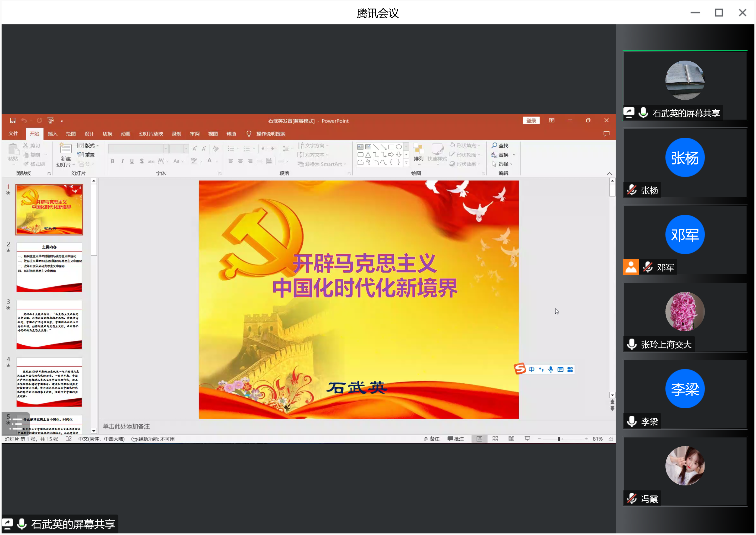
Task: Toggle Sogou Chinese/English mode (中)
Action: coord(532,369)
